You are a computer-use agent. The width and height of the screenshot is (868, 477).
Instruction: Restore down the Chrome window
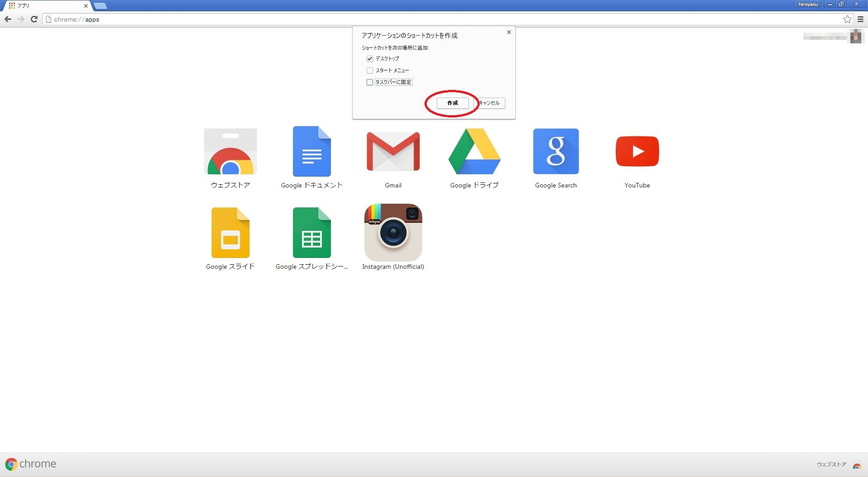pos(841,4)
